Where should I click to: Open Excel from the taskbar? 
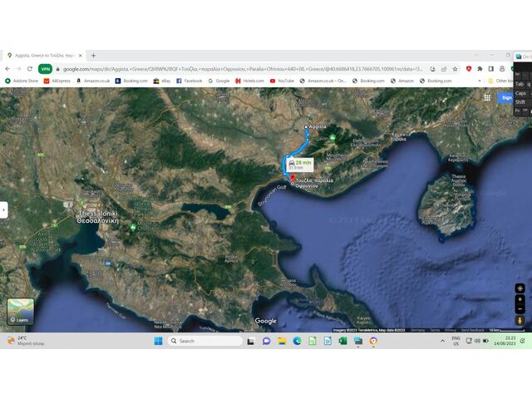tap(342, 341)
